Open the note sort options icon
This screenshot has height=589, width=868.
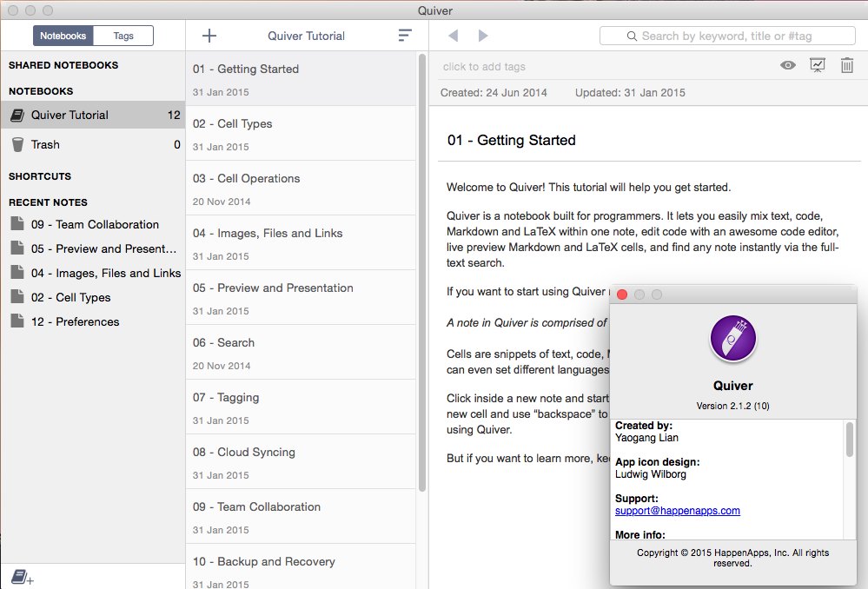tap(405, 36)
